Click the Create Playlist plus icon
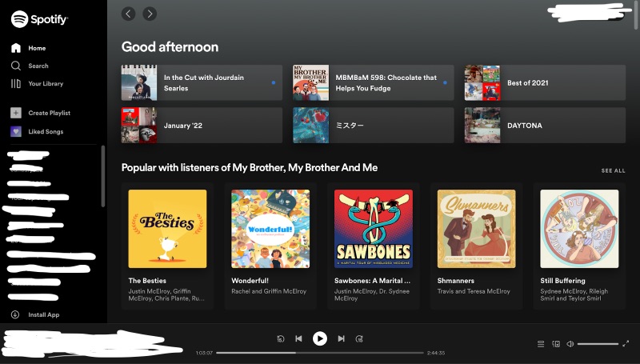This screenshot has height=364, width=640. pos(16,113)
